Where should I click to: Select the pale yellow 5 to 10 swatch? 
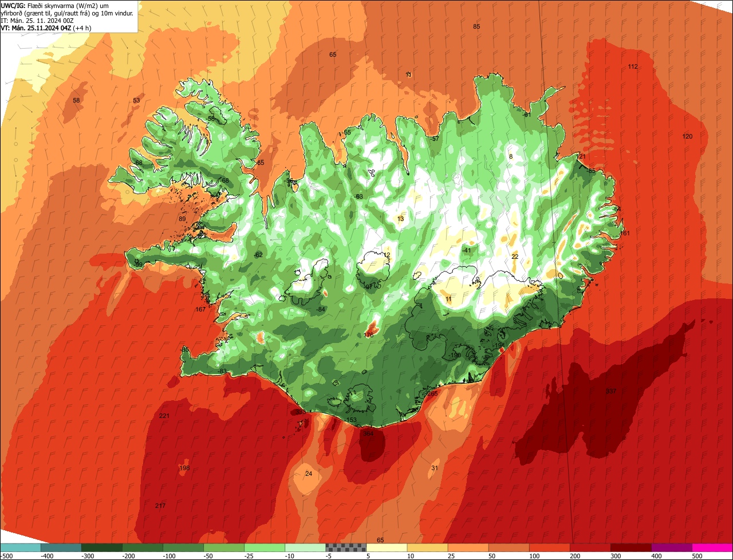pyautogui.click(x=386, y=547)
